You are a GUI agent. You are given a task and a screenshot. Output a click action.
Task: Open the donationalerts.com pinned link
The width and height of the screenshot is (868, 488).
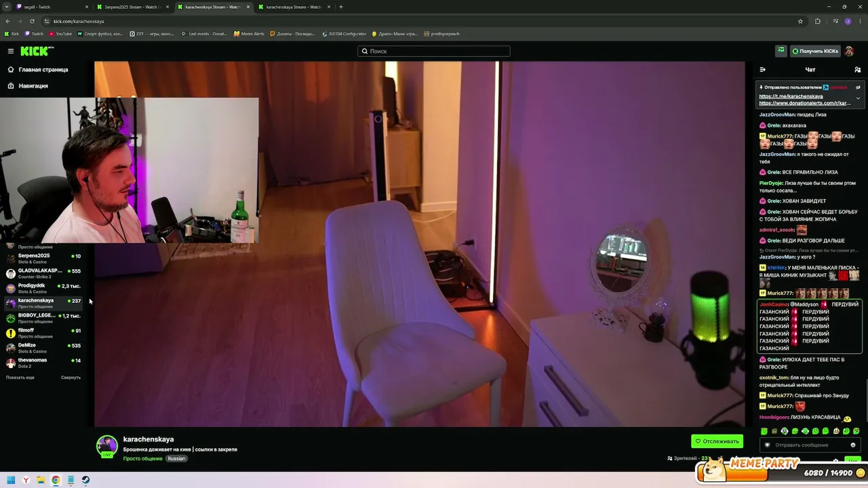click(x=804, y=103)
